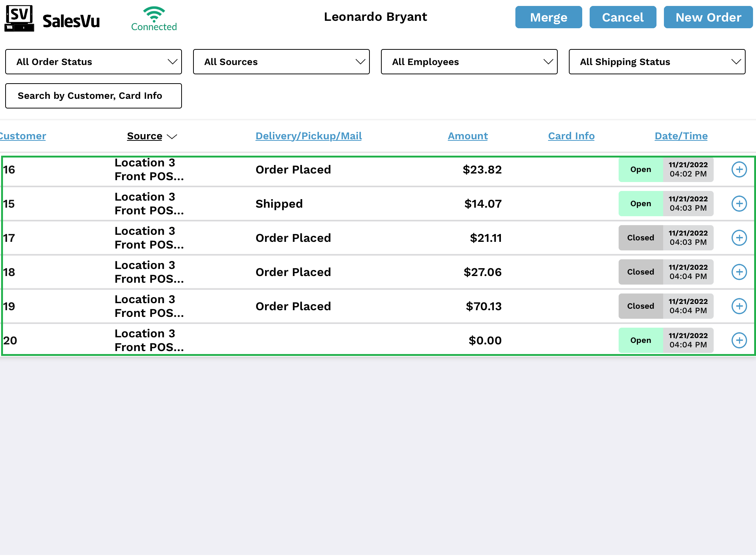The image size is (756, 558).
Task: Click the SalesVu logo icon
Action: click(x=19, y=19)
